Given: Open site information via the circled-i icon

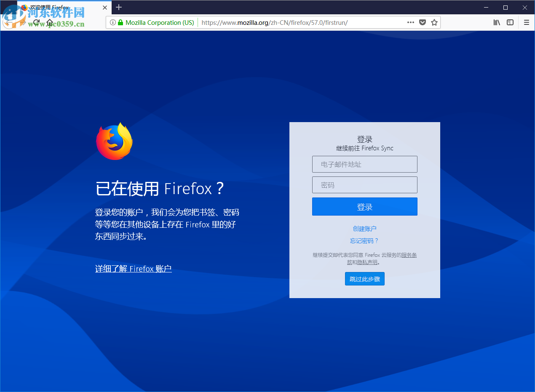Looking at the screenshot, I should pyautogui.click(x=112, y=22).
